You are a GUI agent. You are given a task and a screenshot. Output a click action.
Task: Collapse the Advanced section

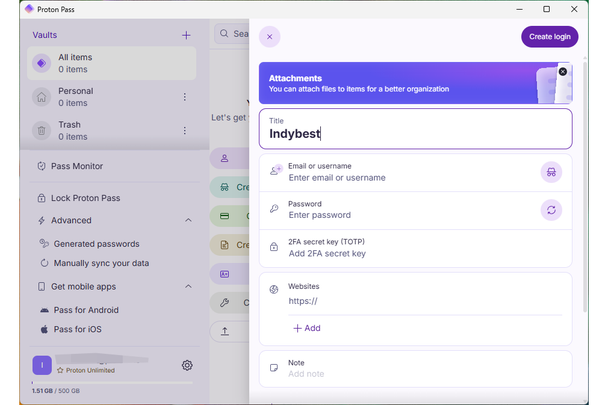(188, 220)
